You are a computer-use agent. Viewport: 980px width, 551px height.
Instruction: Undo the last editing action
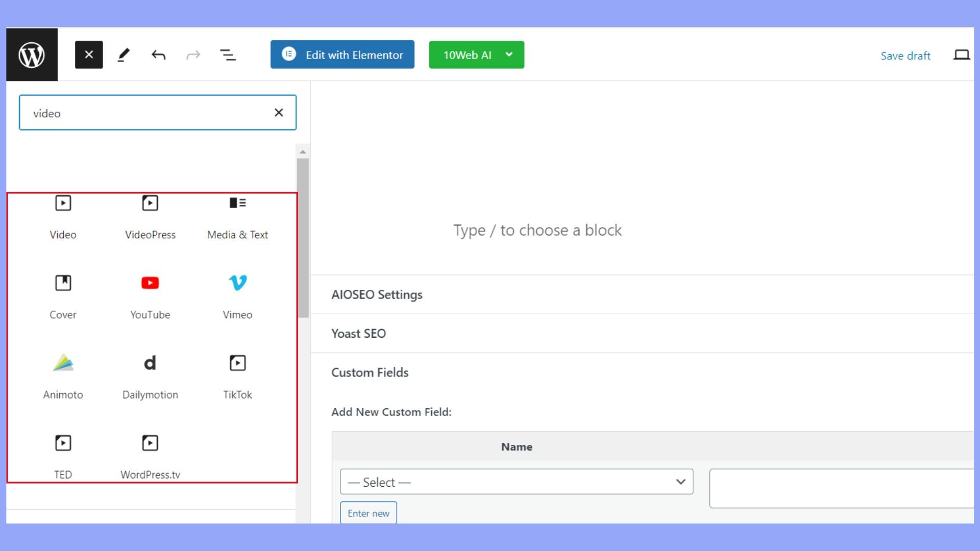coord(159,55)
